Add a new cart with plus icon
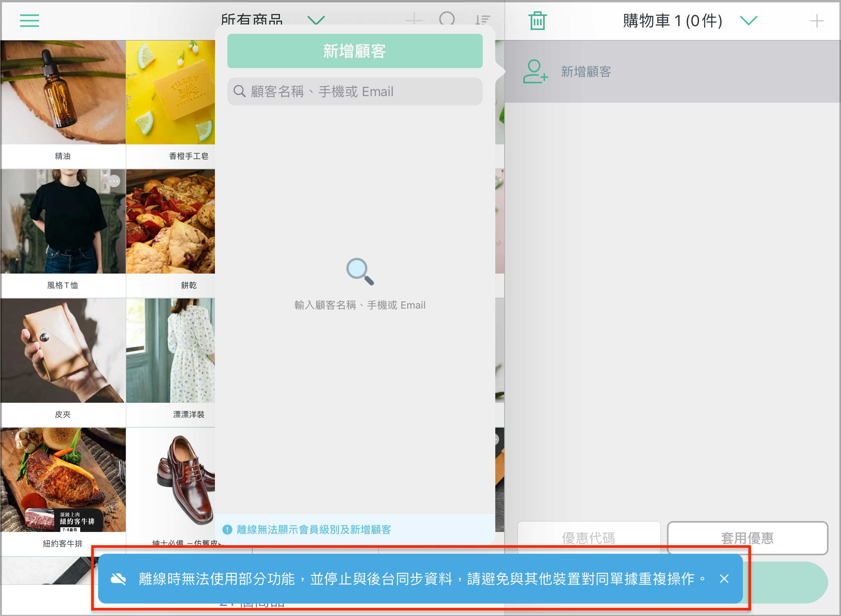 817,21
